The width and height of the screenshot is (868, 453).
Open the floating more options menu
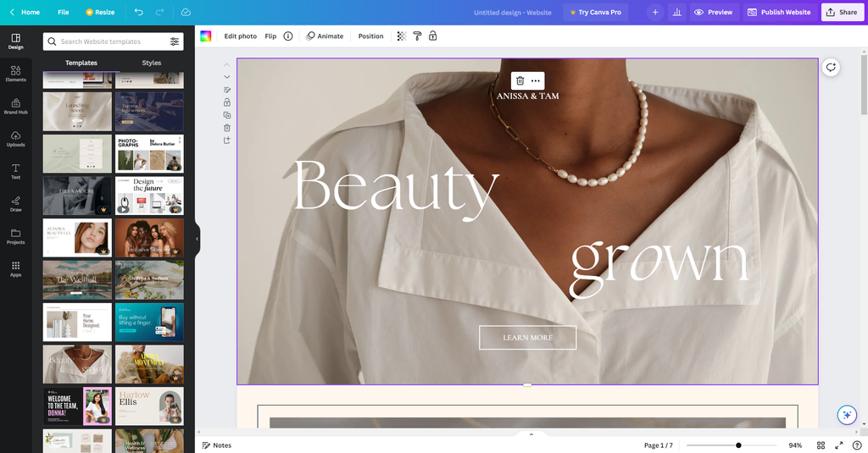coord(536,80)
